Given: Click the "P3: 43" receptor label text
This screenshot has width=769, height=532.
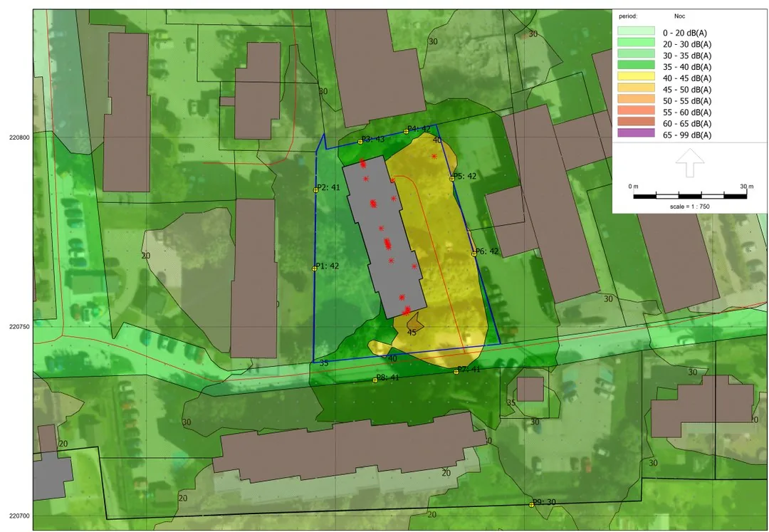Looking at the screenshot, I should click(x=373, y=140).
